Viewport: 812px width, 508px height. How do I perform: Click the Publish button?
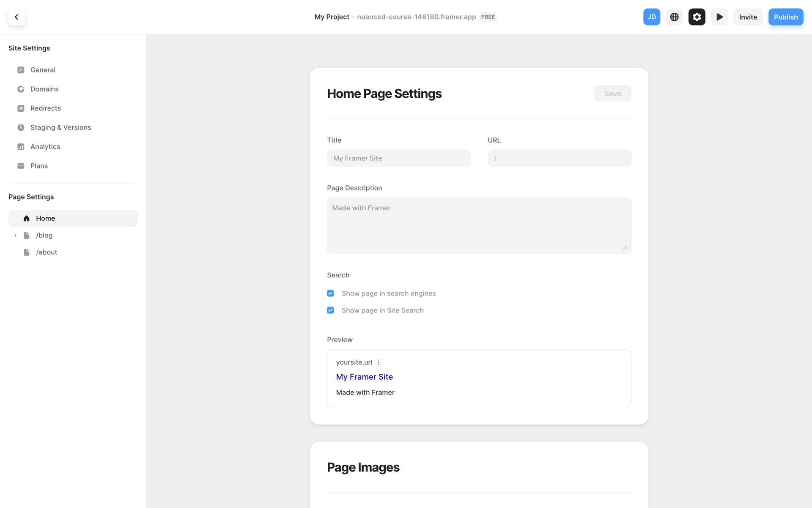[785, 17]
